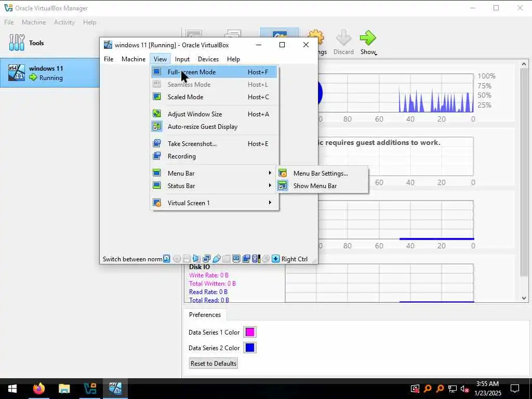The height and width of the screenshot is (399, 532).
Task: Pick Data Series 2 Color swatch
Action: click(x=250, y=348)
